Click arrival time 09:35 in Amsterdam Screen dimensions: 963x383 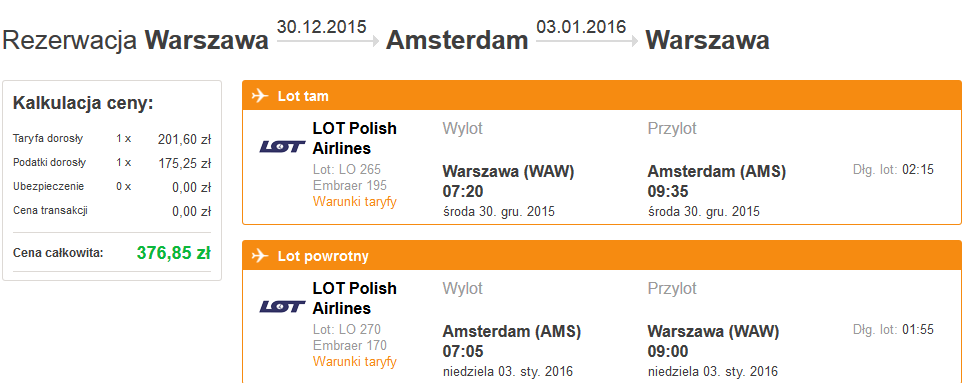pos(668,192)
